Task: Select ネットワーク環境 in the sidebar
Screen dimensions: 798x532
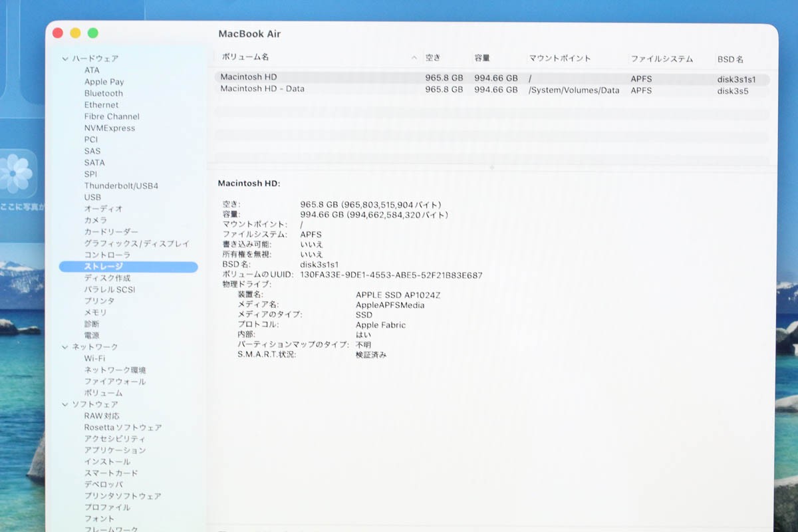Action: click(115, 370)
